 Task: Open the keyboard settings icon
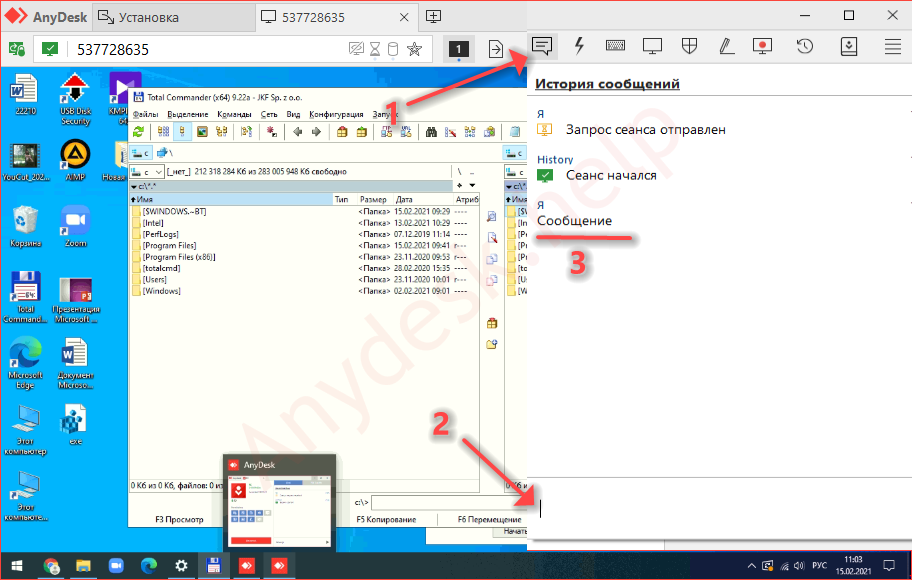616,46
